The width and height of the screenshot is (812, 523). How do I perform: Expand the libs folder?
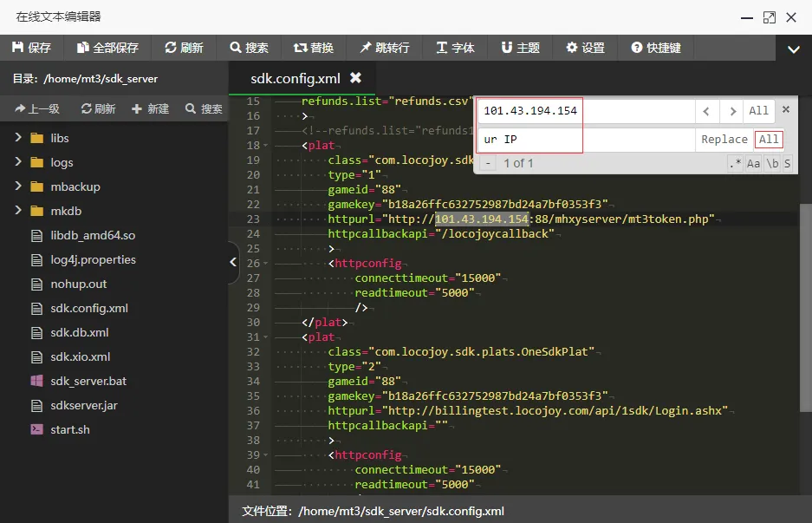coord(18,138)
